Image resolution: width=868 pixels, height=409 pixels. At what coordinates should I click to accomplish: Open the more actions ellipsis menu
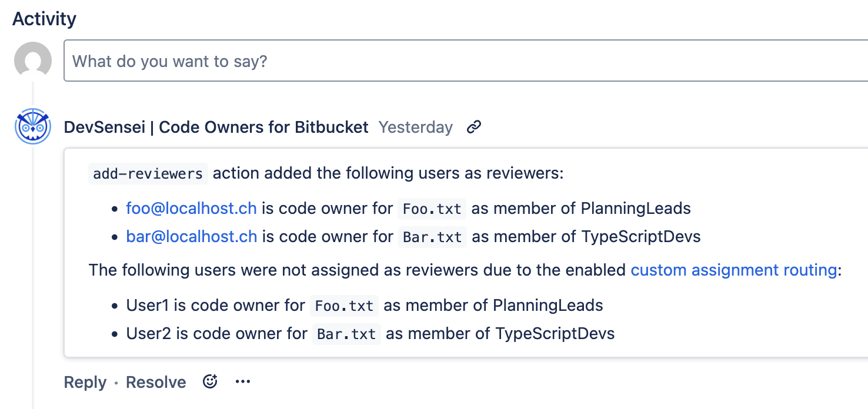click(243, 382)
